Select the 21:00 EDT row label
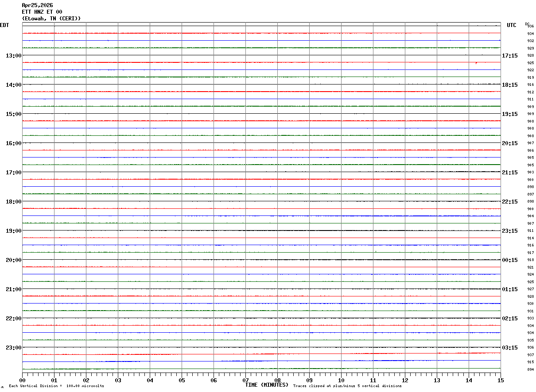Viewport: 536px width, 392px height. [13, 289]
